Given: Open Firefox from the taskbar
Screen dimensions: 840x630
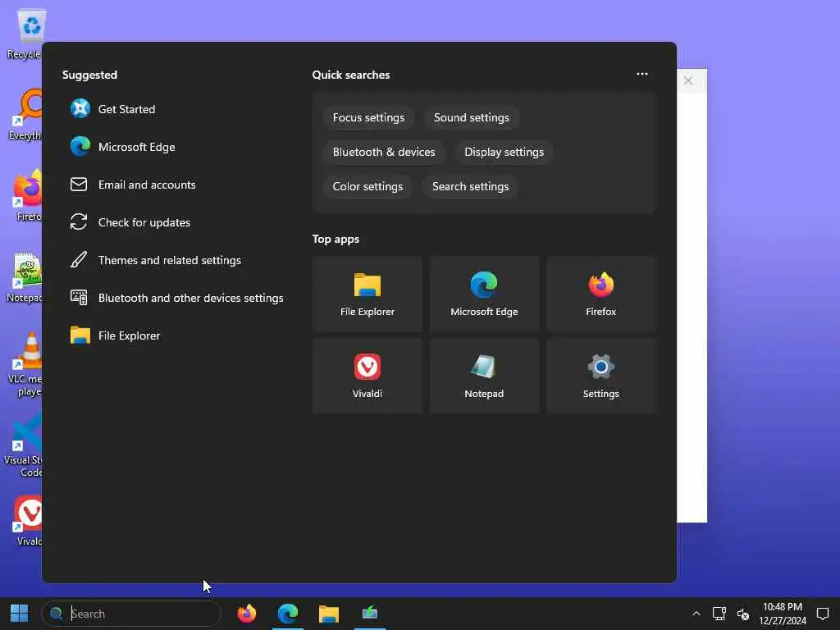Looking at the screenshot, I should (247, 614).
